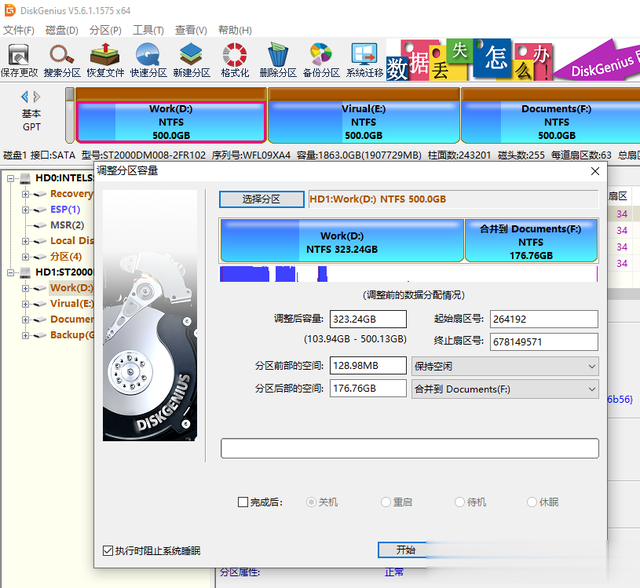The image size is (640, 588).
Task: Expand the Local Disk partition tree node
Action: [25, 241]
